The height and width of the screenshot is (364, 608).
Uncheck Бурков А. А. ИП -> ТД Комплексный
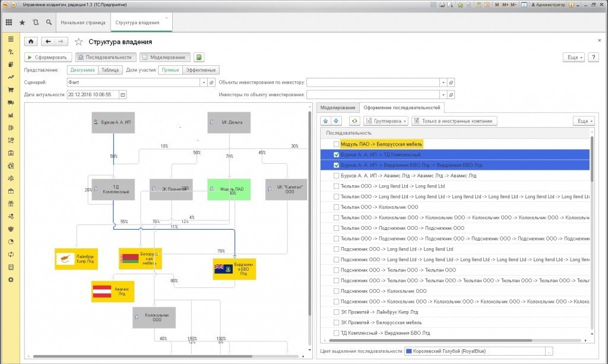coord(336,154)
